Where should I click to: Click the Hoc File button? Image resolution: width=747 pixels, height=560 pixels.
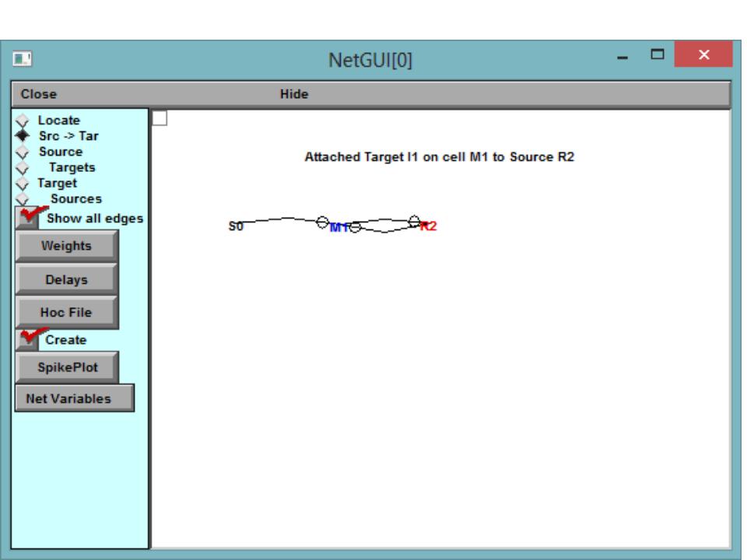[x=67, y=312]
